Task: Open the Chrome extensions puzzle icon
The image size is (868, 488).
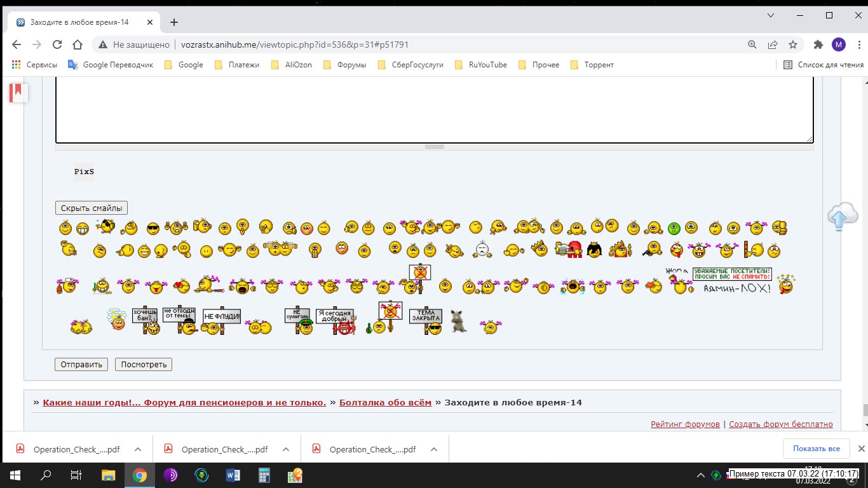Action: [x=818, y=44]
